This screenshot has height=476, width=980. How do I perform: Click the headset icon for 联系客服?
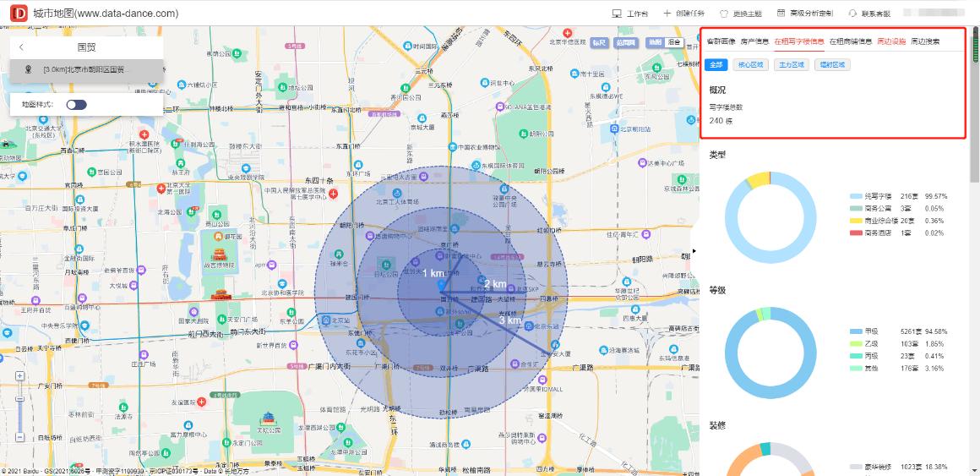pyautogui.click(x=852, y=14)
